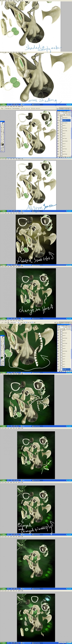The width and height of the screenshot is (72, 644).
Task: Click green foreground color swatch in zoomed green toolbox
Action: 2,358
